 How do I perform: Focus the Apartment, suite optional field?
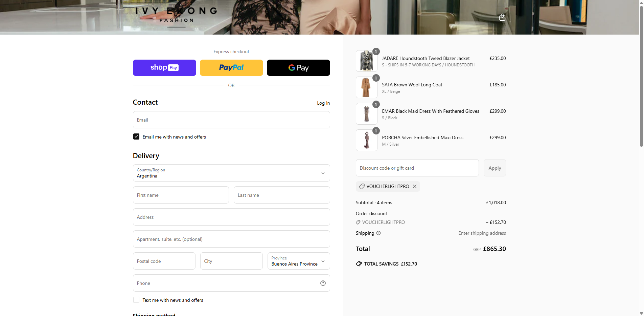pos(231,239)
